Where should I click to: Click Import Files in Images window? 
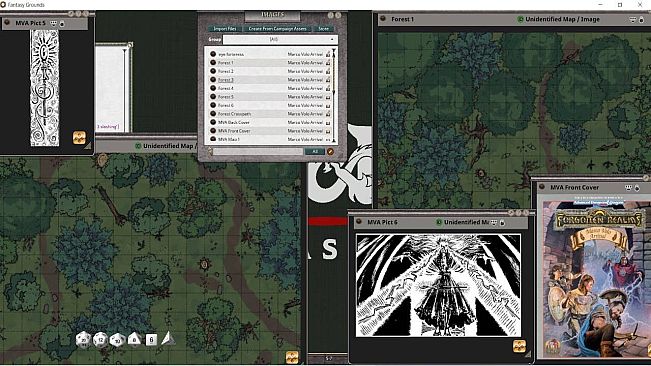pyautogui.click(x=225, y=29)
